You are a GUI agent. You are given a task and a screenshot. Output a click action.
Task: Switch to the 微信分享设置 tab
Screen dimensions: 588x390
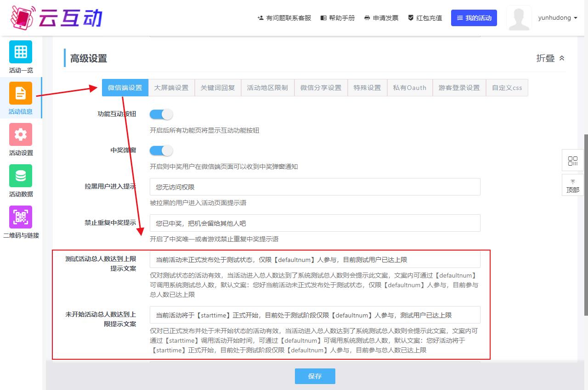(321, 88)
